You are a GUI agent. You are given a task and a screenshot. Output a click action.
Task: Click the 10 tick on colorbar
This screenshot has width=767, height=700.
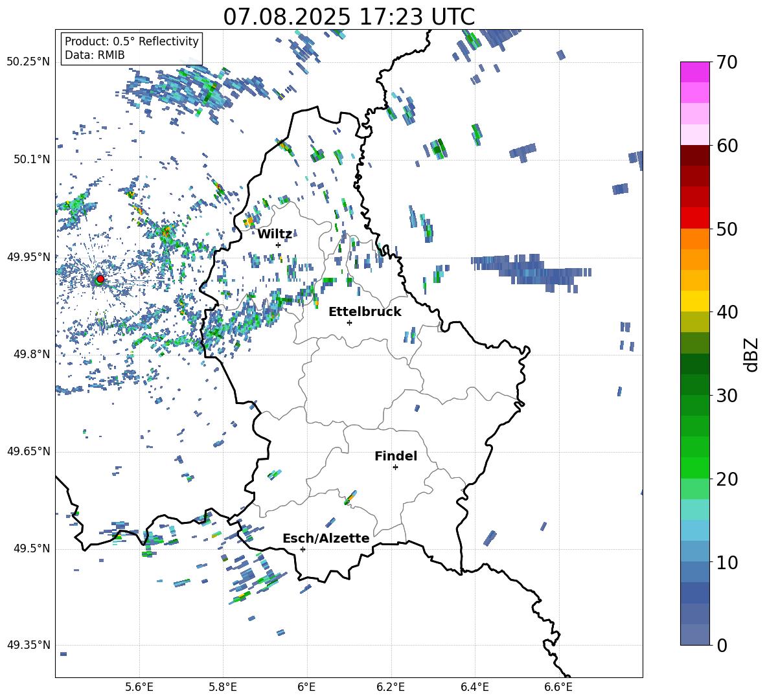pos(727,562)
